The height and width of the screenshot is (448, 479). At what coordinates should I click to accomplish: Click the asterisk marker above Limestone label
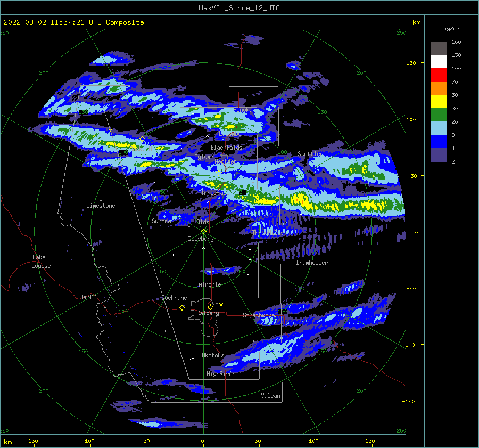[x=101, y=201]
